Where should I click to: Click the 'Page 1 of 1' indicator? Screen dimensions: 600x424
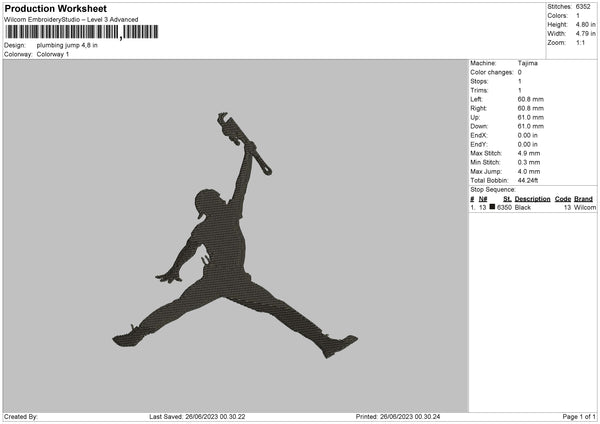coord(579,417)
